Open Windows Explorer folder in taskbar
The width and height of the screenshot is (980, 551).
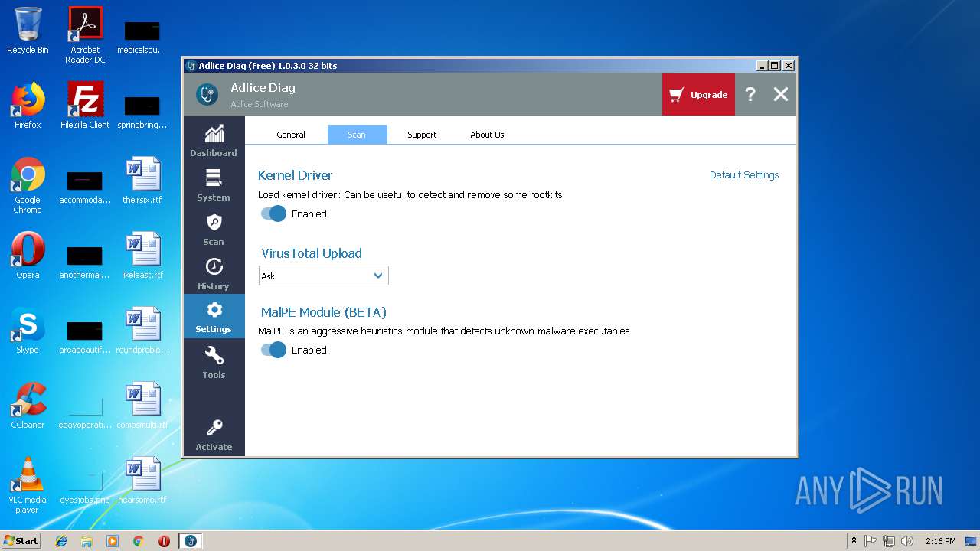coord(87,541)
